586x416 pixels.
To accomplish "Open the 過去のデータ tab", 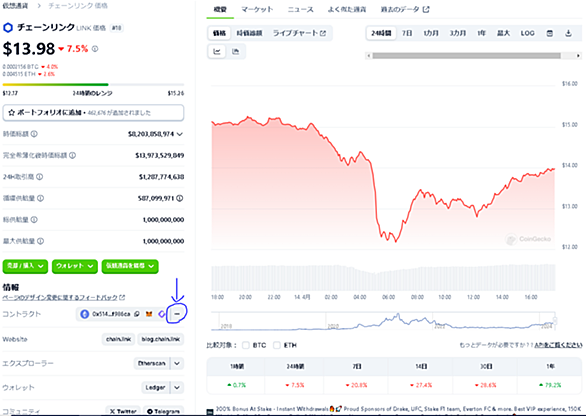I will pos(405,9).
